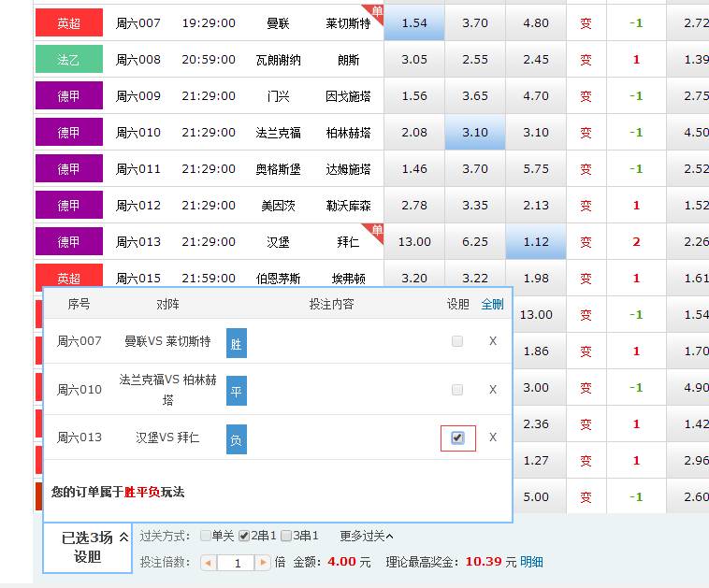This screenshot has width=709, height=588.
Task: Click the blue 胜 tag for 曼联VS莱切斯特
Action: 237,344
